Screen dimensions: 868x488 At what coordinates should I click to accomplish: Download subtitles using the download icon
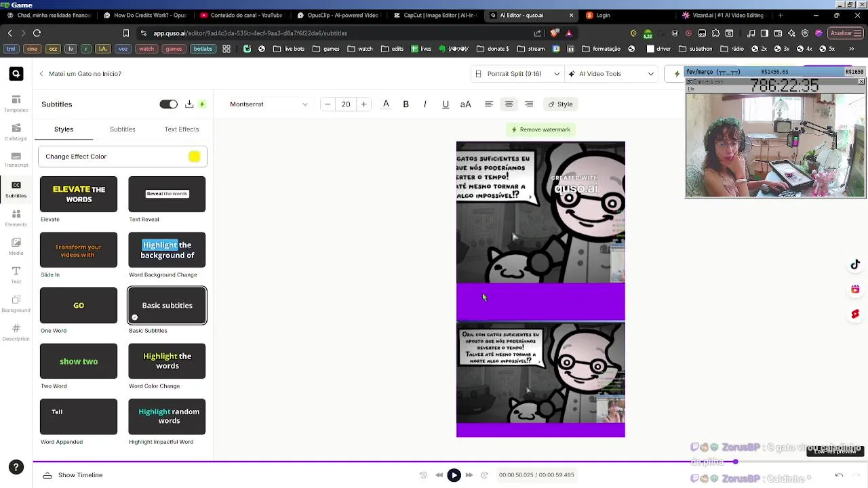[189, 104]
